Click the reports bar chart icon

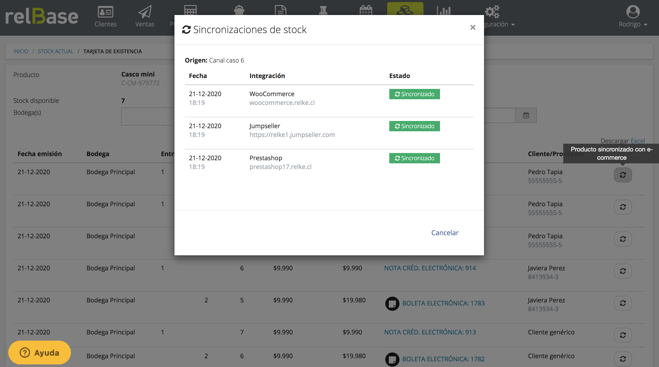click(x=443, y=11)
